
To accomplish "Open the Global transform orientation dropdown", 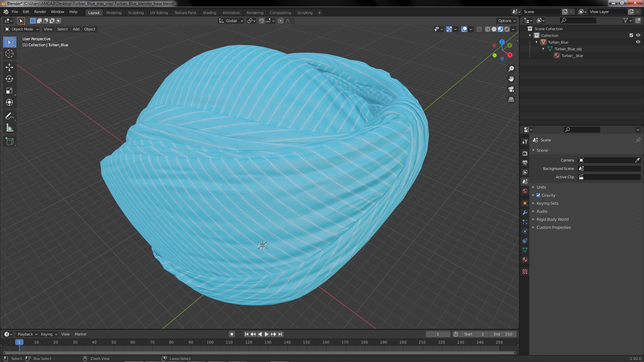I will [231, 21].
